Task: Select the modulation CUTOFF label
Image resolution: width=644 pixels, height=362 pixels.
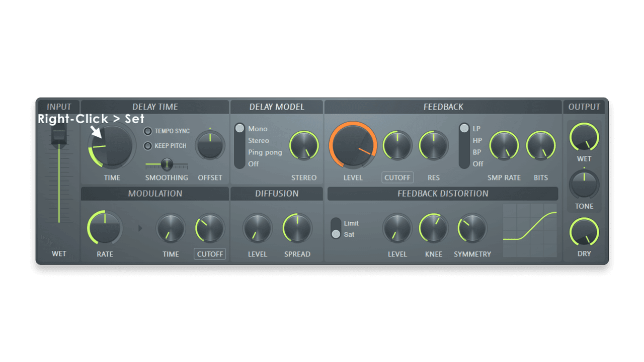Action: (209, 254)
